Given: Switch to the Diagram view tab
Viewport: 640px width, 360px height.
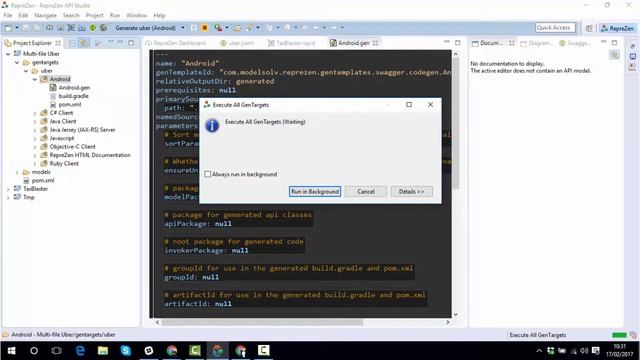Looking at the screenshot, I should click(x=536, y=43).
